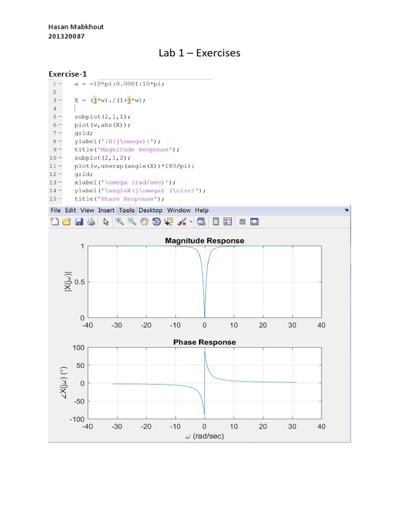Click the ∠X(jω) (°) y-axis label

(x=64, y=383)
